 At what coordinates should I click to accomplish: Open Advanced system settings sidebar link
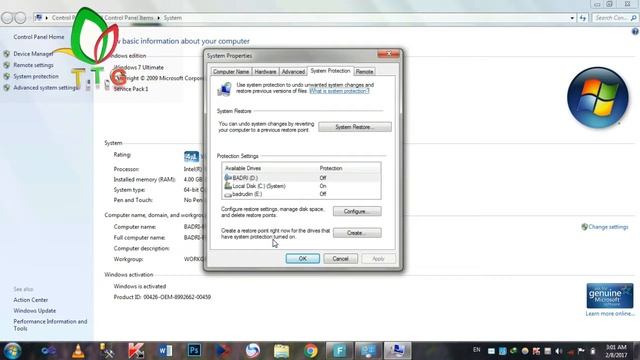point(45,88)
